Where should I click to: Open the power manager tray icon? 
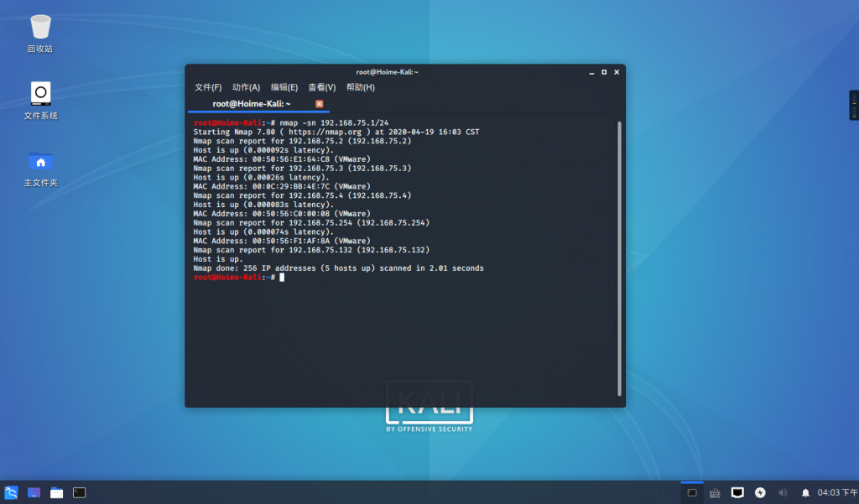pos(760,492)
